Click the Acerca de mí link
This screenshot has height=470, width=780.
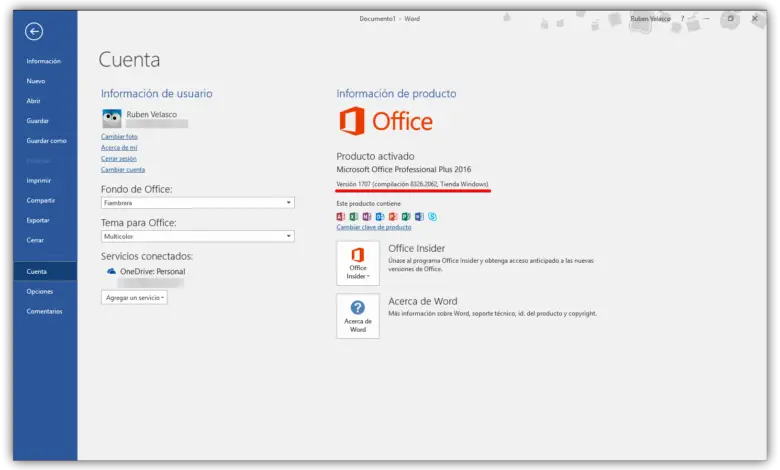[119, 147]
